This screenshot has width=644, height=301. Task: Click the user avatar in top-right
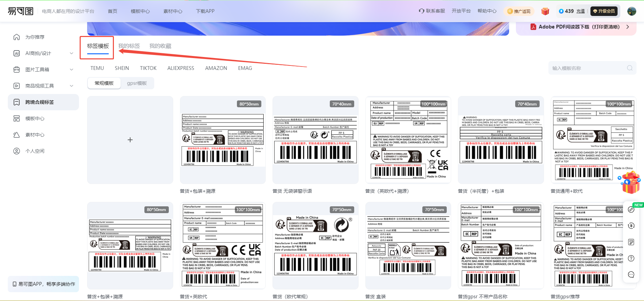pyautogui.click(x=632, y=11)
